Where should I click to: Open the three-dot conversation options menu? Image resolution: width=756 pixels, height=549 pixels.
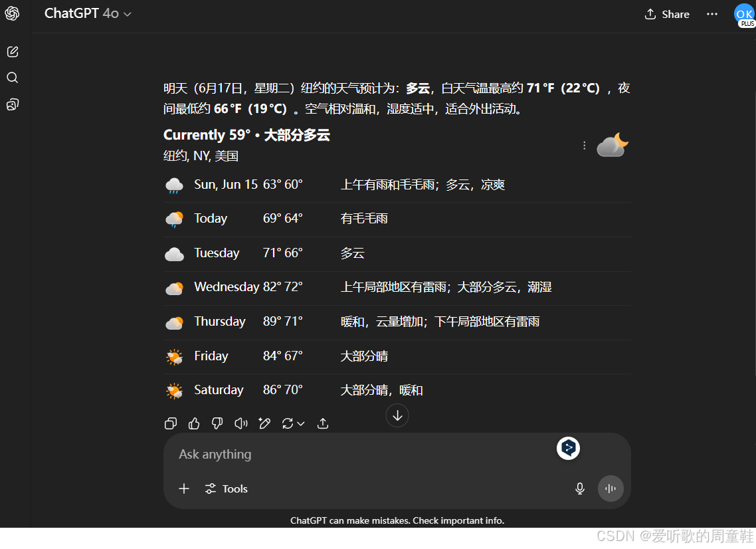coord(712,14)
